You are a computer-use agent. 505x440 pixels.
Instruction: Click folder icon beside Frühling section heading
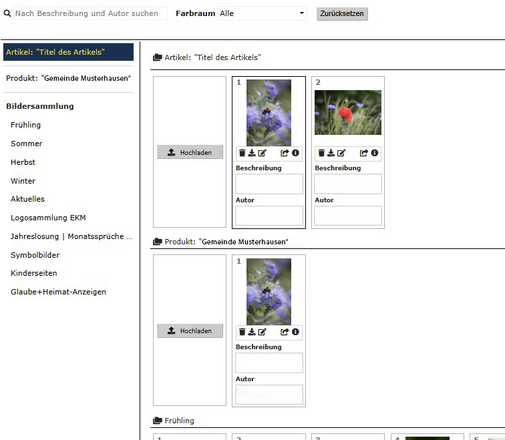point(157,421)
